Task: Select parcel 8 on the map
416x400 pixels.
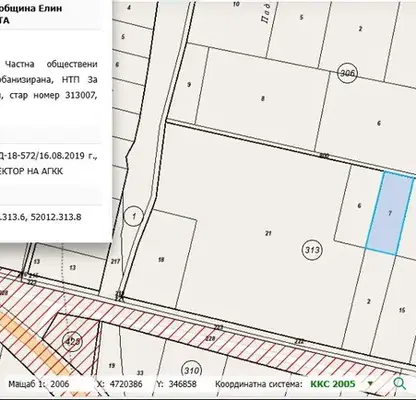Action: pyautogui.click(x=263, y=99)
